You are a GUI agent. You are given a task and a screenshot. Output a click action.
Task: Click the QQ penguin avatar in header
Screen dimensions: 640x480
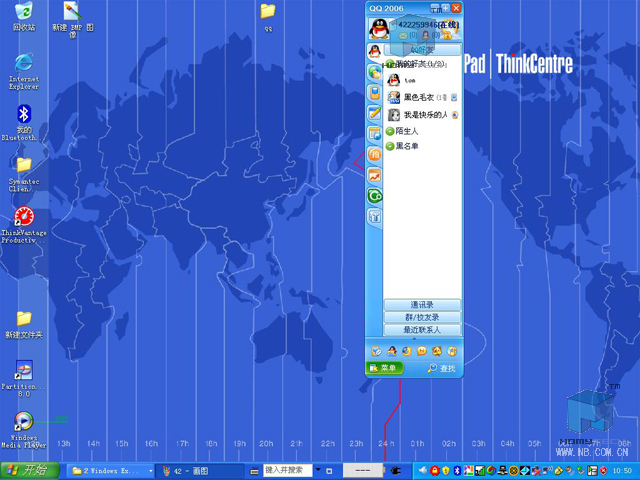(x=381, y=29)
